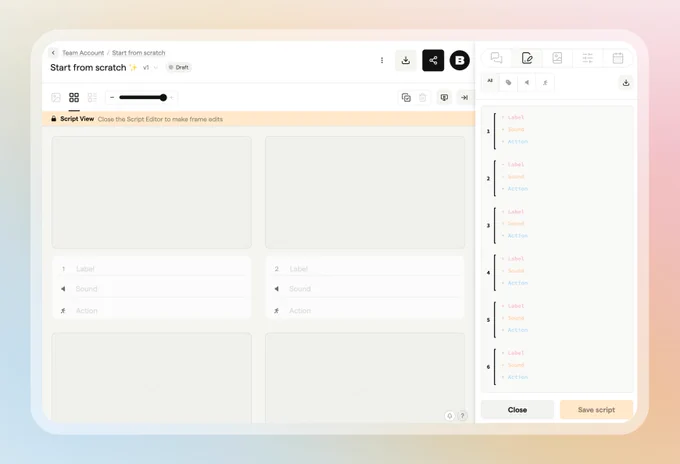Click Label line of script block 5

[x=515, y=306]
